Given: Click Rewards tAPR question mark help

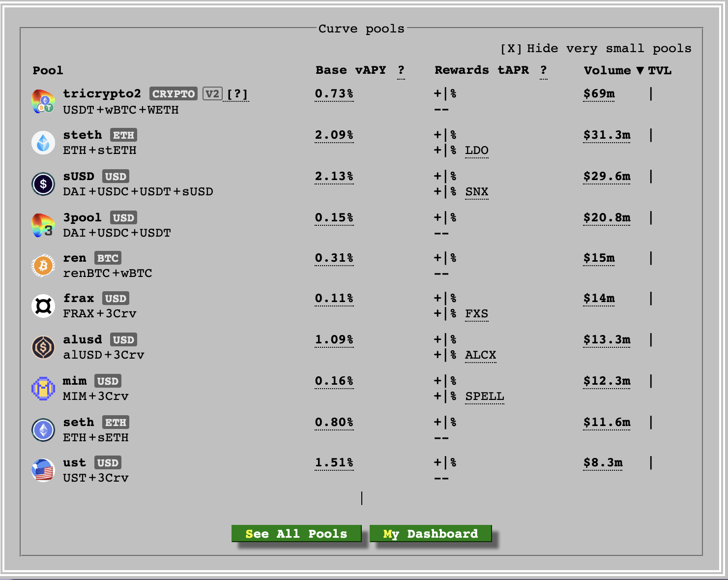Looking at the screenshot, I should [543, 70].
